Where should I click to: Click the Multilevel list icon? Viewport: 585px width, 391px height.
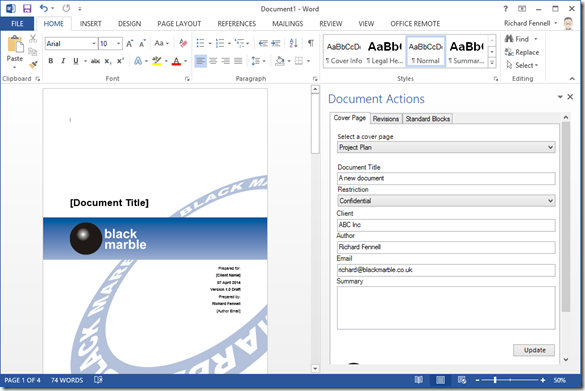tap(240, 43)
